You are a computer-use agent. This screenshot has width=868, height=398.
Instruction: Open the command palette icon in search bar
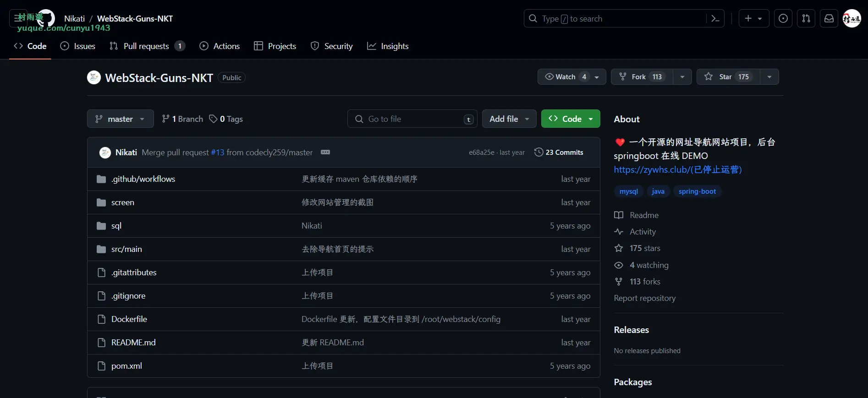pos(715,18)
